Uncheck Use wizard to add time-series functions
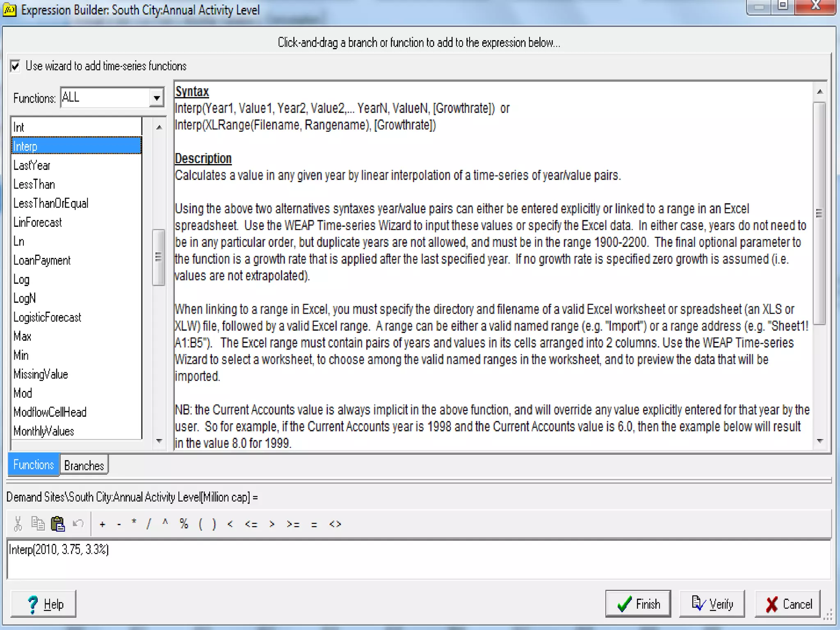 point(16,66)
